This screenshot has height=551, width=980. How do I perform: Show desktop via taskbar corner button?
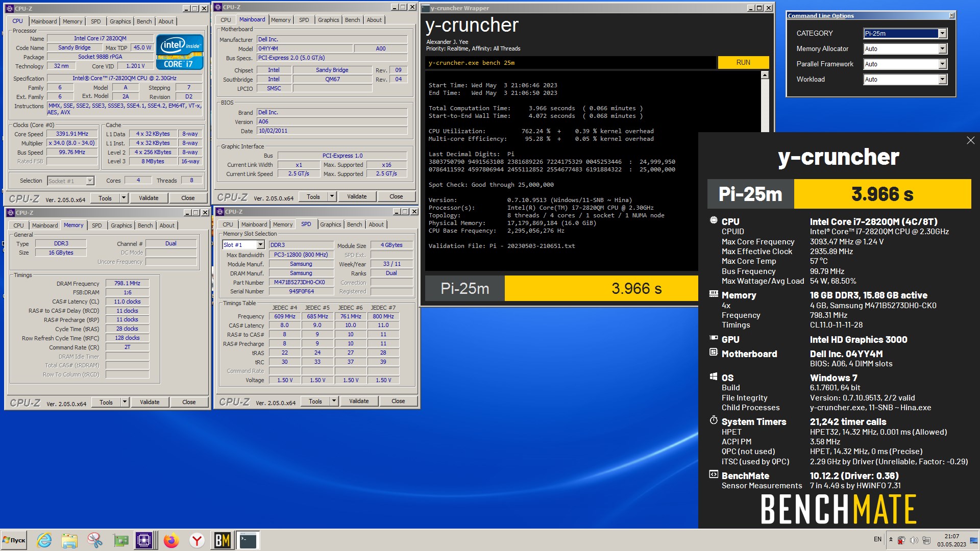click(x=974, y=540)
